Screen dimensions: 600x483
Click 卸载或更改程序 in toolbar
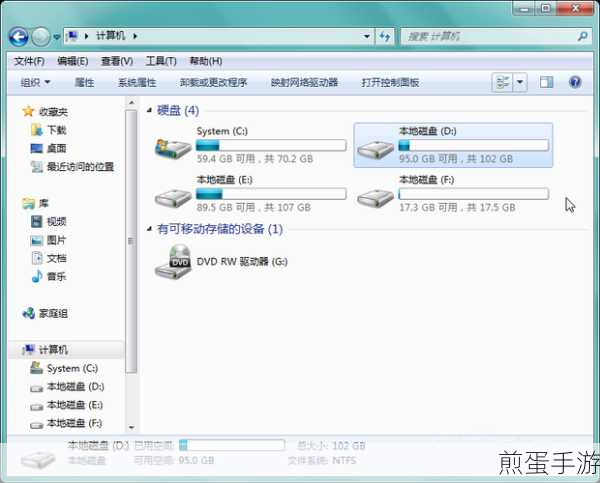click(x=214, y=82)
